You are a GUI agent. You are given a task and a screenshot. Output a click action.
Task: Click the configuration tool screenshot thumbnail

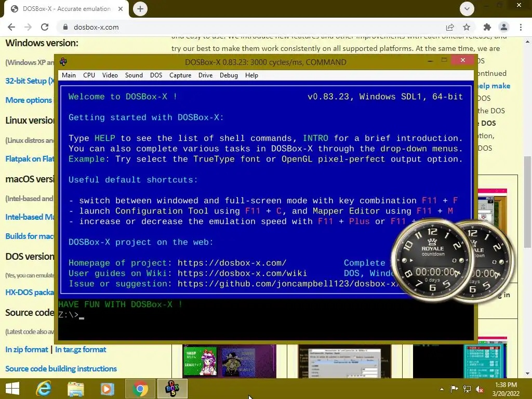point(345,361)
